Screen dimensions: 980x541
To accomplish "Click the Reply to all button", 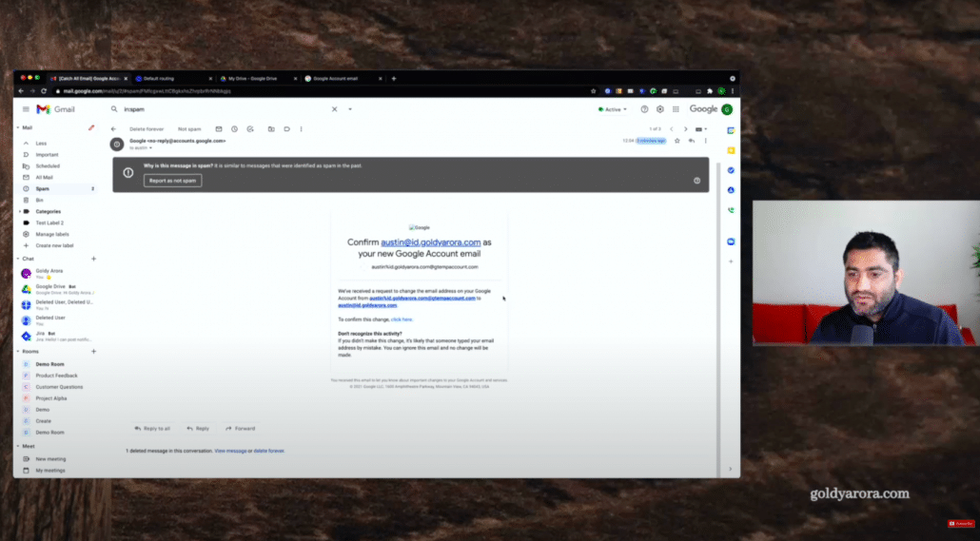I will click(x=152, y=429).
